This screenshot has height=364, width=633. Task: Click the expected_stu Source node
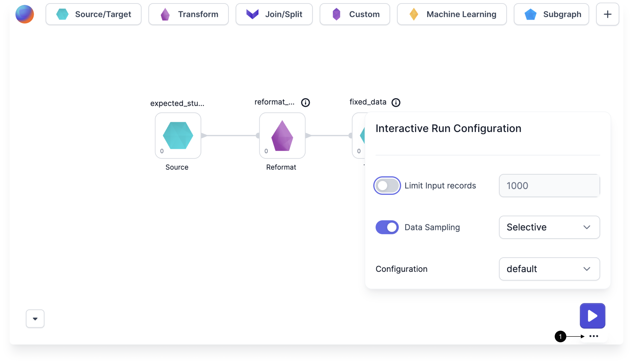click(x=178, y=136)
